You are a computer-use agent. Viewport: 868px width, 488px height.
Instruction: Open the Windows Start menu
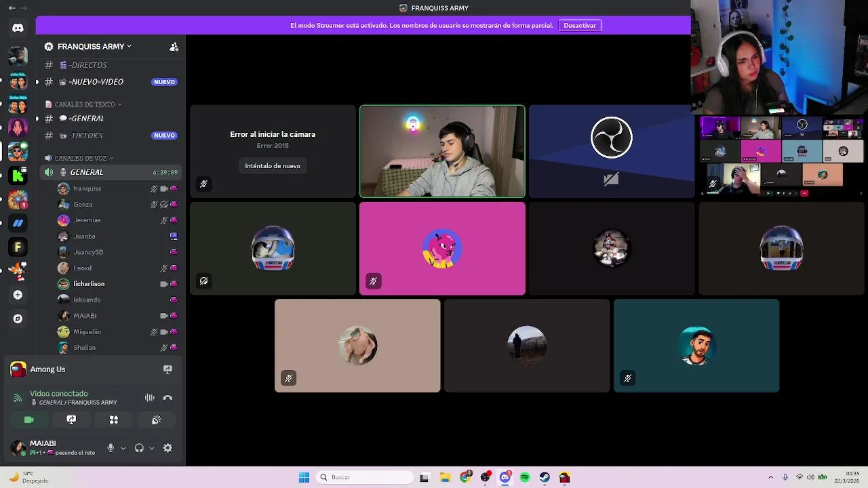[x=304, y=477]
